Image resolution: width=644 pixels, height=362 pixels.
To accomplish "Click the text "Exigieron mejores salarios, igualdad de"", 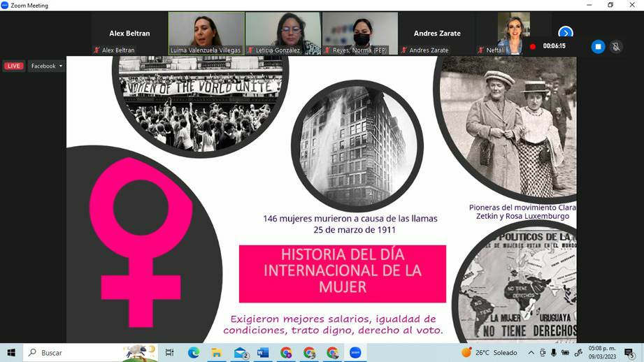I will click(x=333, y=319).
